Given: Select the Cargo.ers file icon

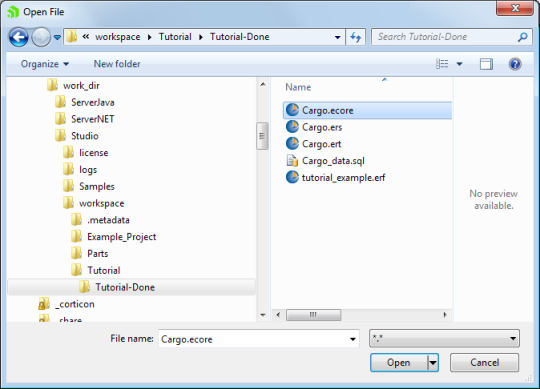Looking at the screenshot, I should [292, 127].
